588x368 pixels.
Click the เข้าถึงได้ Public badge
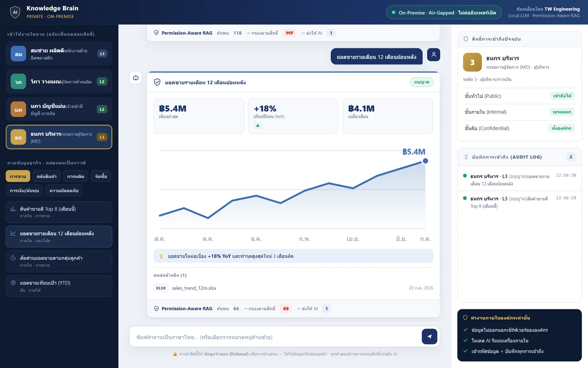(x=562, y=96)
